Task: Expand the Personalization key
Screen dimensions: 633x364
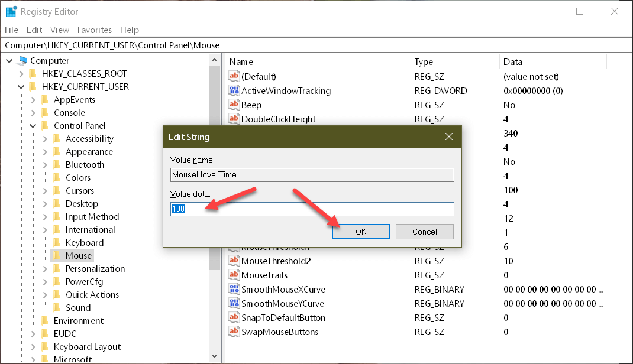Action: (x=45, y=269)
